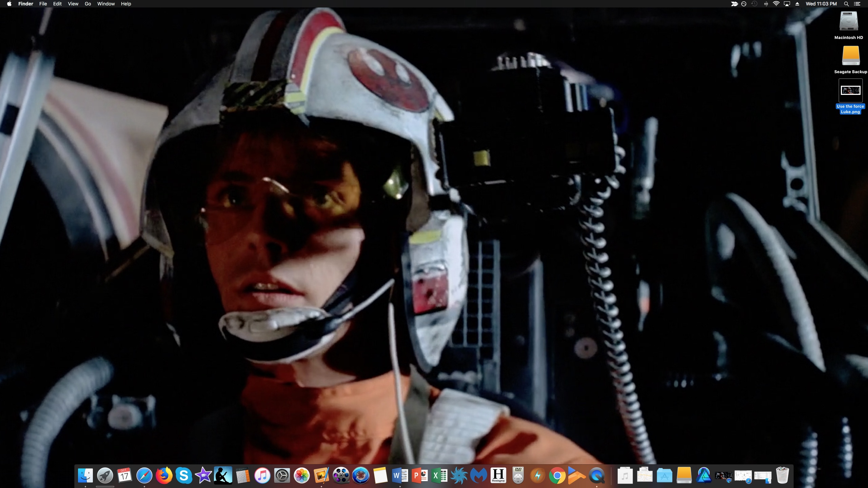The width and height of the screenshot is (868, 488).
Task: Open the Apple menu
Action: [9, 4]
